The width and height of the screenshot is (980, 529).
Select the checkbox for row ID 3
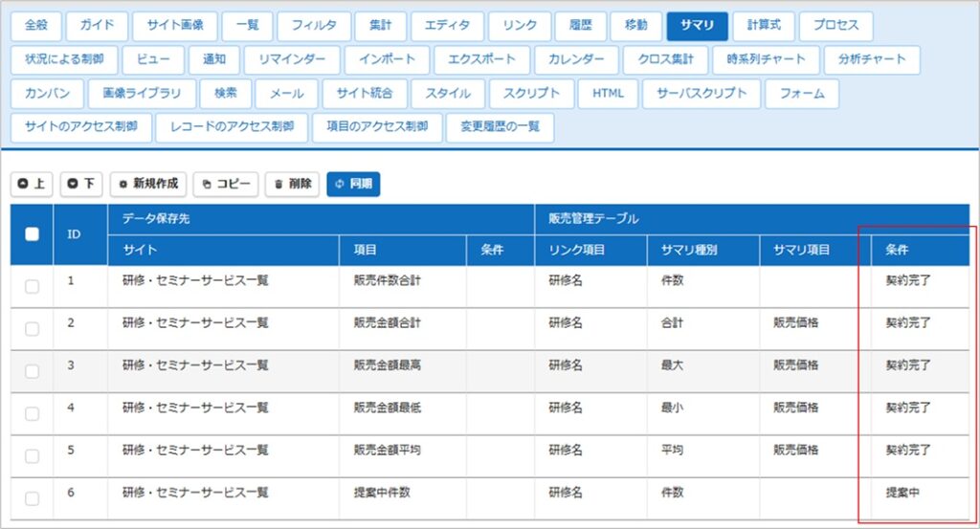(32, 371)
